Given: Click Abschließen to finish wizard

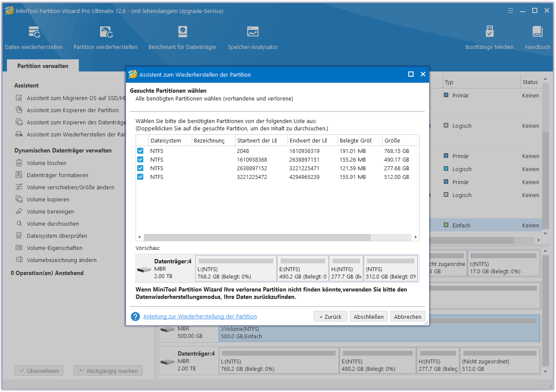Looking at the screenshot, I should [x=369, y=317].
